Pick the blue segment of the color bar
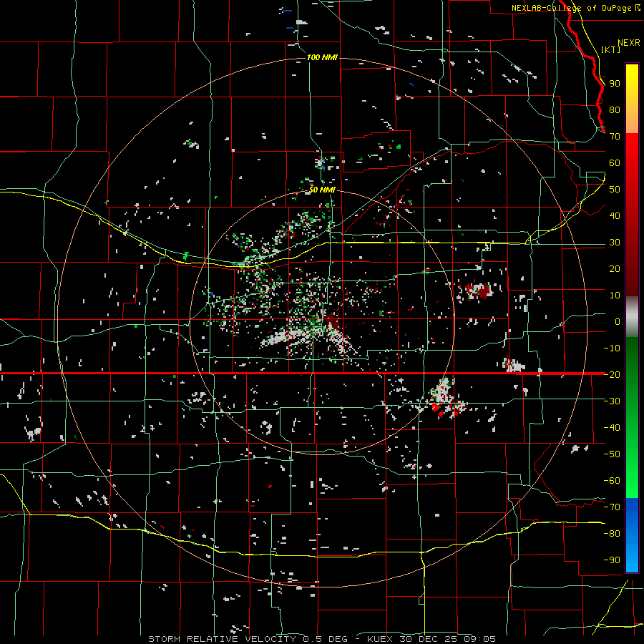The height and width of the screenshot is (644, 644). click(632, 535)
